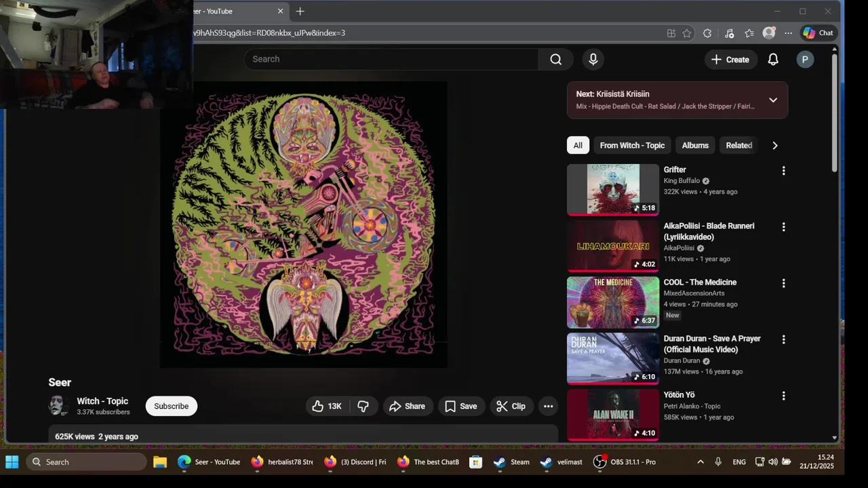Open the Grifter video thumbnail
868x488 pixels.
[x=613, y=190]
